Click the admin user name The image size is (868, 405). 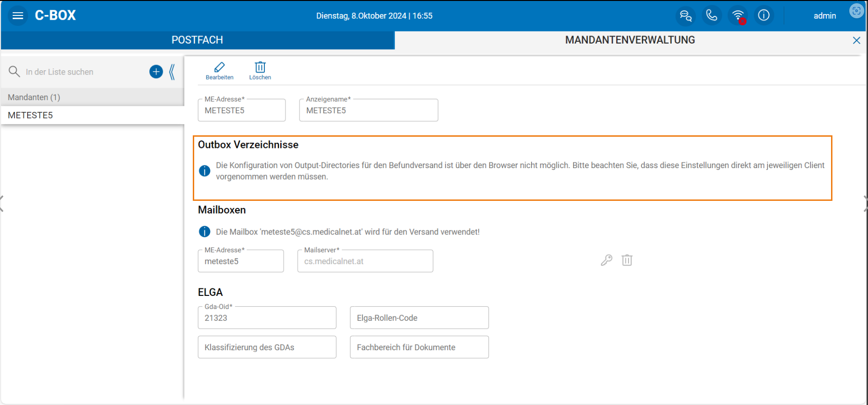click(824, 16)
